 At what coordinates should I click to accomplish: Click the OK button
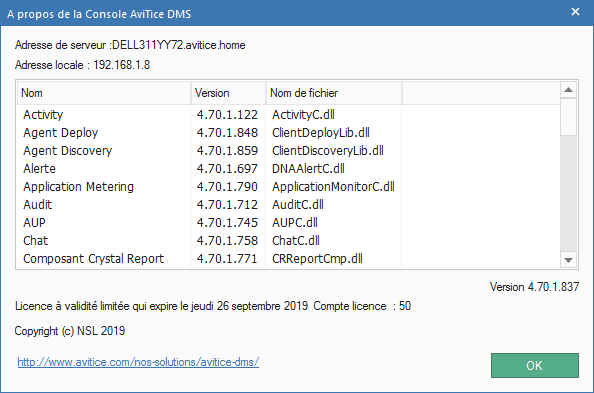click(535, 365)
